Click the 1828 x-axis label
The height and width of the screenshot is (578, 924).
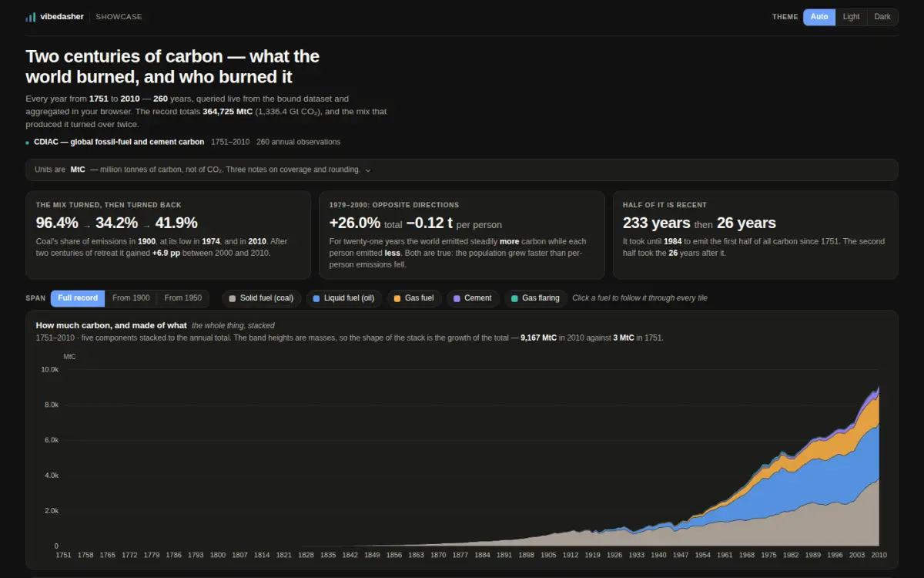click(x=306, y=555)
